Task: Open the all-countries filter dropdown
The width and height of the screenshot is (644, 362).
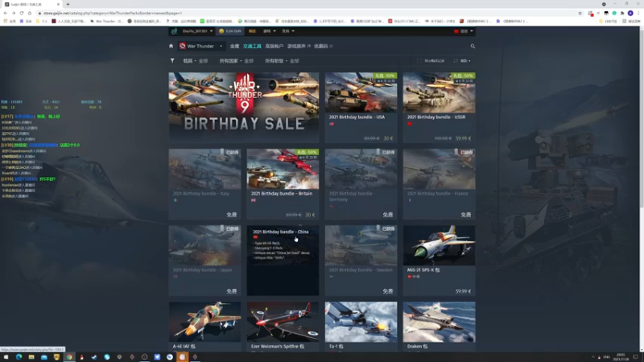Action: (x=236, y=61)
